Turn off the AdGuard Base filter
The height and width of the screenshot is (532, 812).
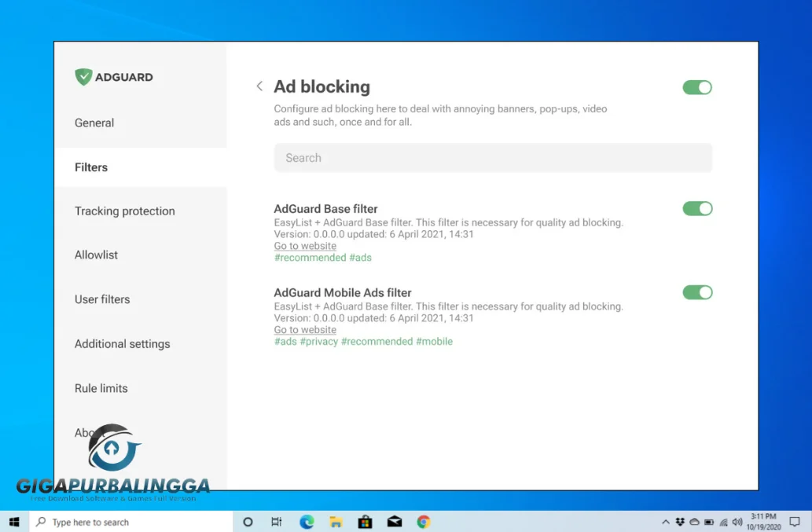[x=696, y=208]
